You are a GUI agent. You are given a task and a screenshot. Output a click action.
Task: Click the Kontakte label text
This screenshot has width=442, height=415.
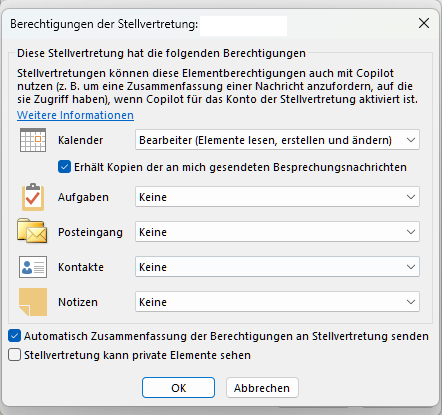click(81, 267)
